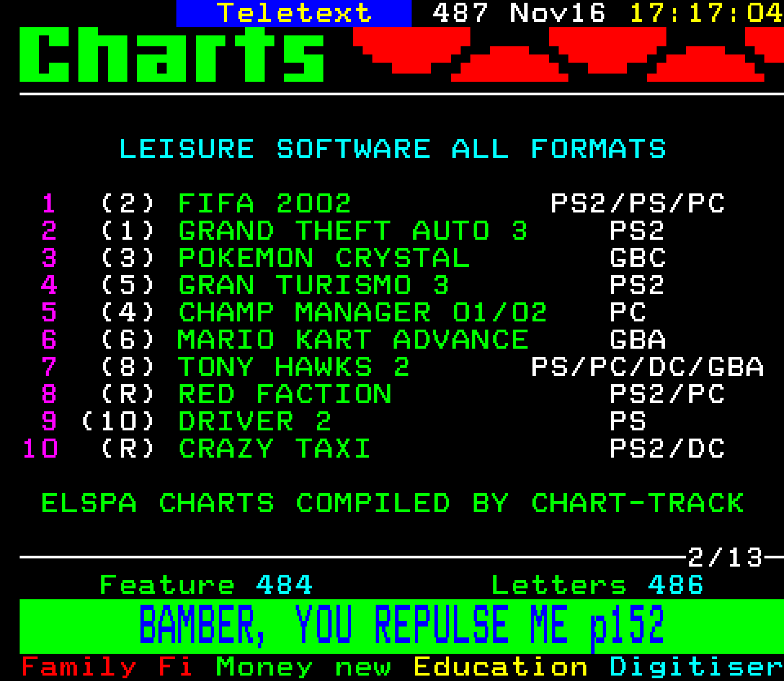Click the PS/PC/DC/GBA format for Tony Hawks 2

click(647, 367)
